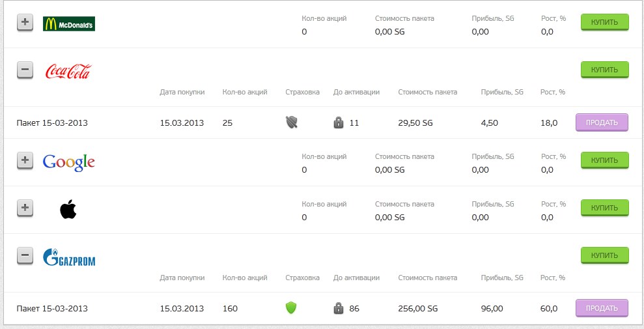This screenshot has width=644, height=329.
Task: Sell the Gazprom package with Продать
Action: (x=602, y=308)
